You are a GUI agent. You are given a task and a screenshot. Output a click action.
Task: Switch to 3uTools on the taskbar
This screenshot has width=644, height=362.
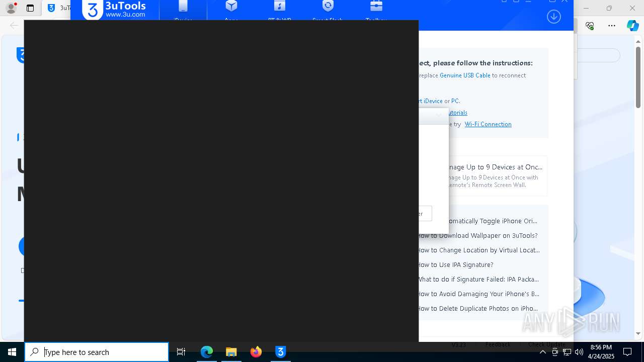281,352
